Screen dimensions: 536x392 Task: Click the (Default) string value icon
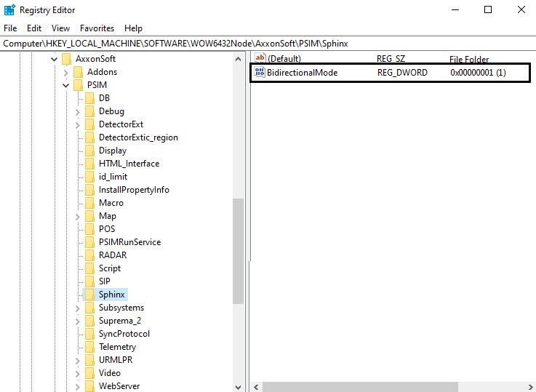[x=260, y=57]
